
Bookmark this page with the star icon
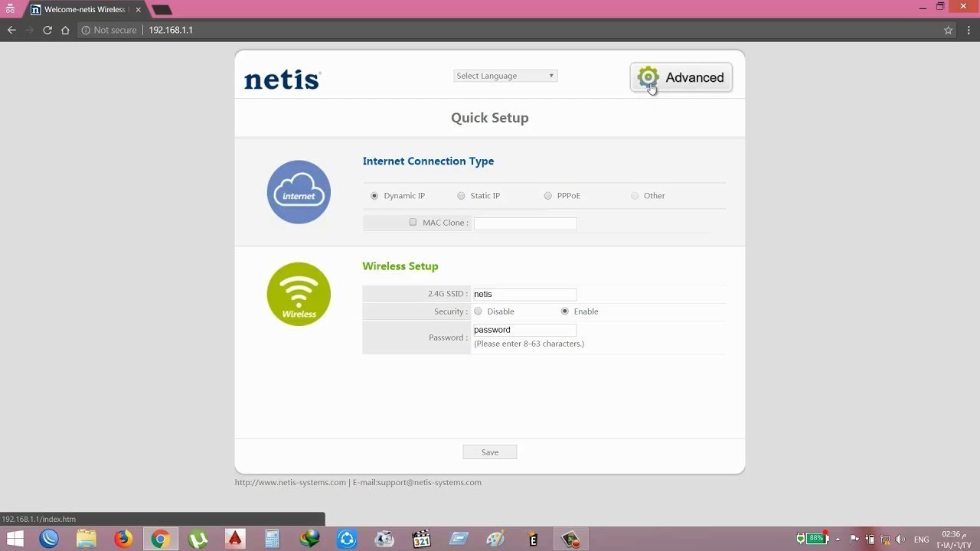[x=948, y=30]
